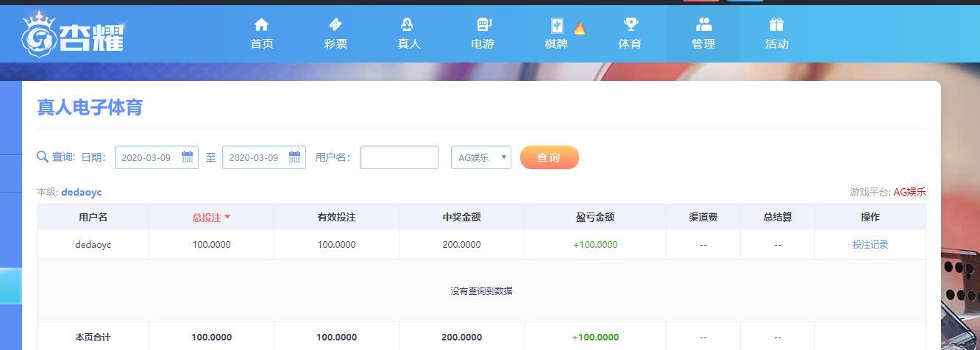Click the 管理 people icon
Screen dimensions: 980x350
(703, 25)
